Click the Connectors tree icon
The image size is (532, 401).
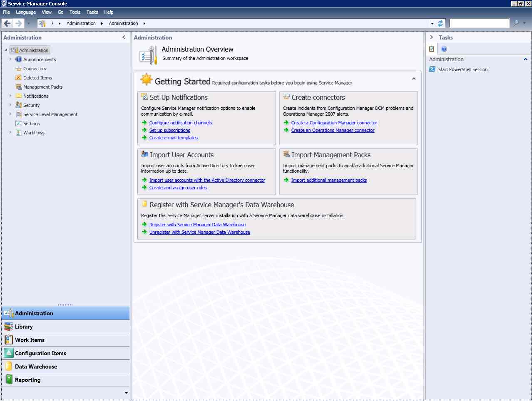pos(19,69)
